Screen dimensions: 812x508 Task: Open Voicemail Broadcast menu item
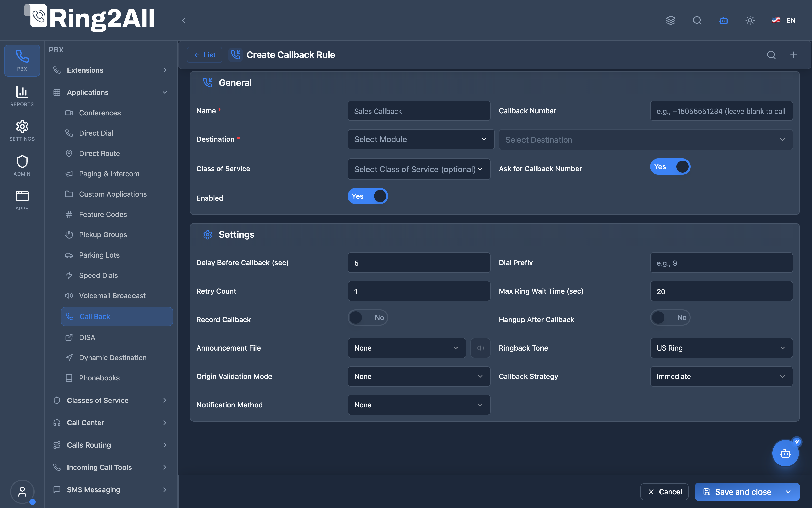tap(117, 296)
